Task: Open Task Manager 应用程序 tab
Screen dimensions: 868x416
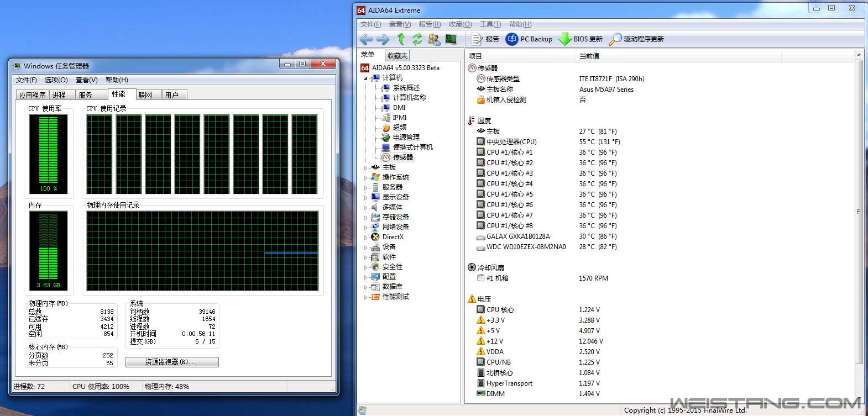Action: 32,95
